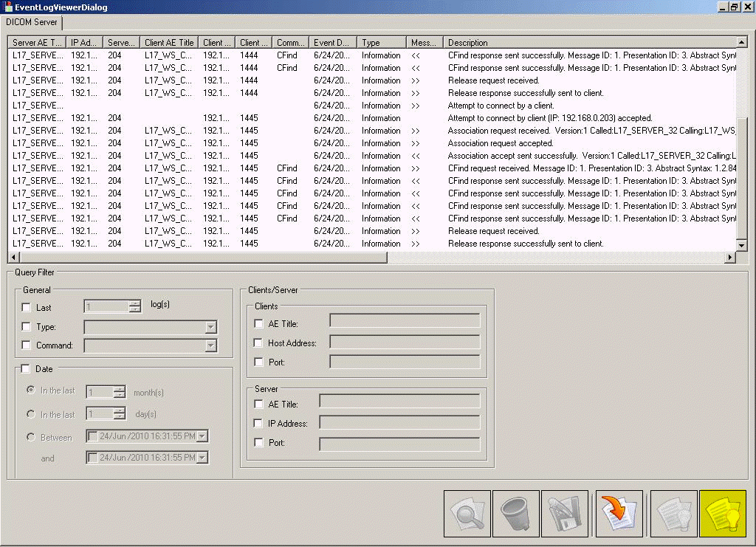
Task: Switch to the DICOM Server tab
Action: (31, 22)
